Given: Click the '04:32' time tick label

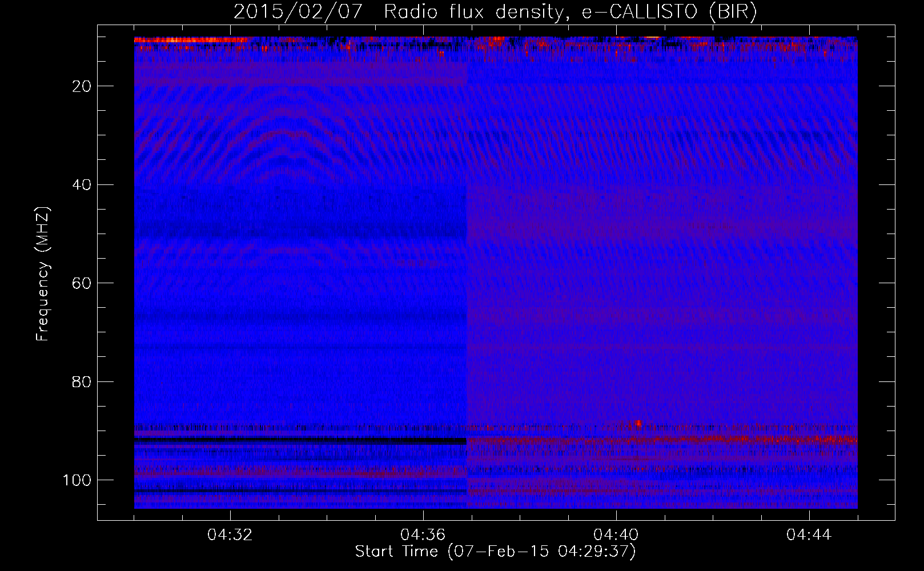Looking at the screenshot, I should (230, 535).
